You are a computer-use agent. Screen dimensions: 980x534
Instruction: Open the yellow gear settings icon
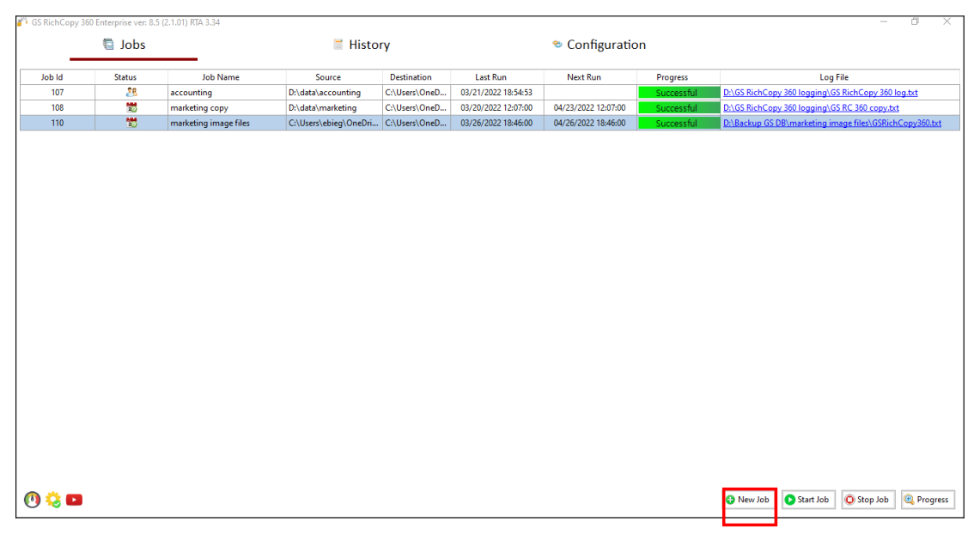pyautogui.click(x=53, y=500)
